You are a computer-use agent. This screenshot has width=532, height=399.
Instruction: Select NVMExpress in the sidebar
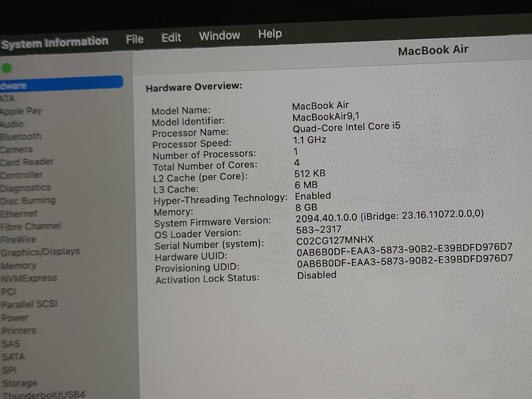pyautogui.click(x=29, y=278)
